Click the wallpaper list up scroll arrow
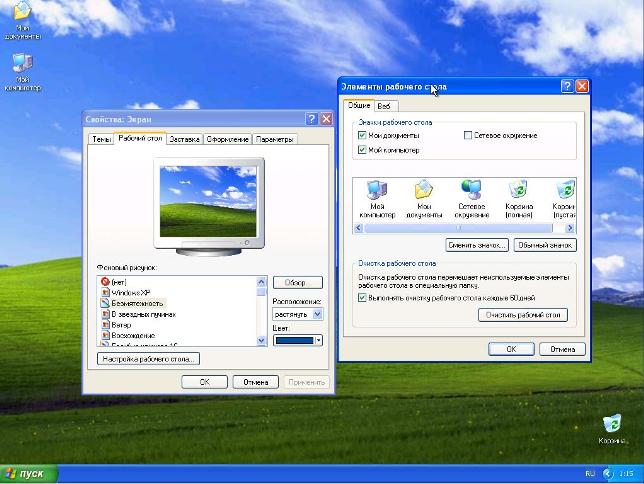 click(x=261, y=282)
